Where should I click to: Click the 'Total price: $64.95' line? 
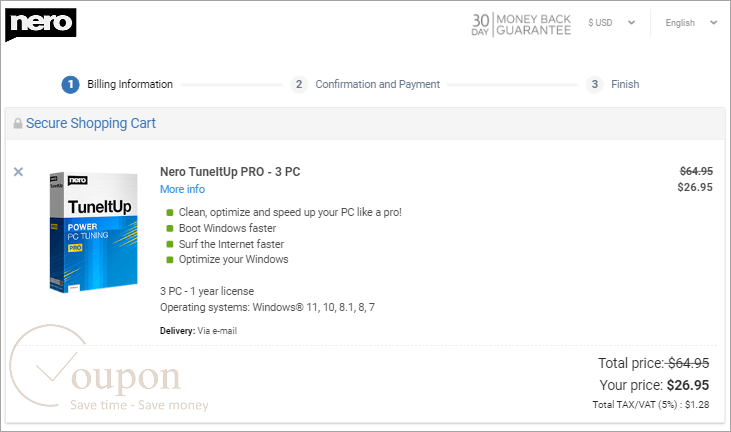[x=654, y=363]
